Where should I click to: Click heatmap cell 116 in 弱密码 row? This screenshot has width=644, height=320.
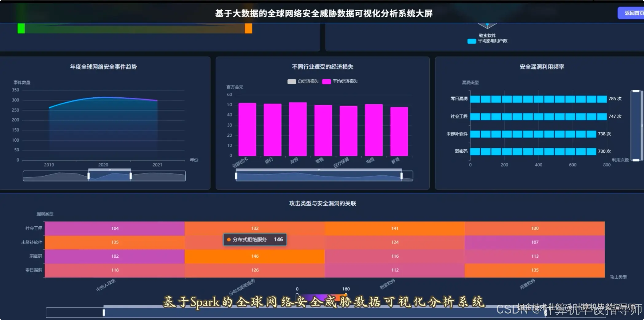point(395,256)
